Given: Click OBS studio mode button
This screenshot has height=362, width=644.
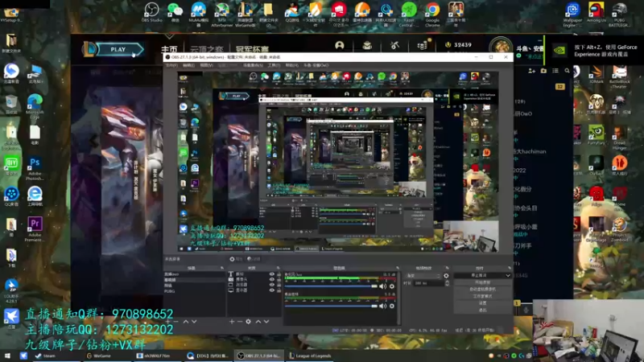Looking at the screenshot, I should [482, 296].
